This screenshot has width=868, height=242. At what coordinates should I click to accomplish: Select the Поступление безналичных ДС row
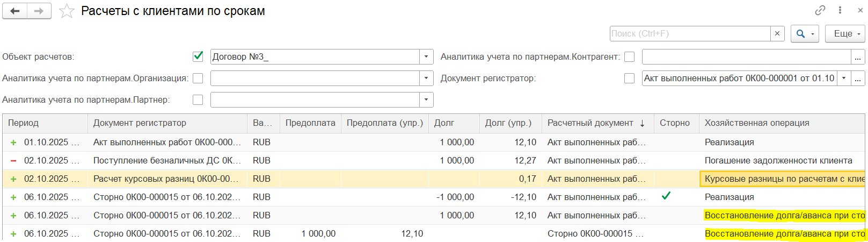166,160
